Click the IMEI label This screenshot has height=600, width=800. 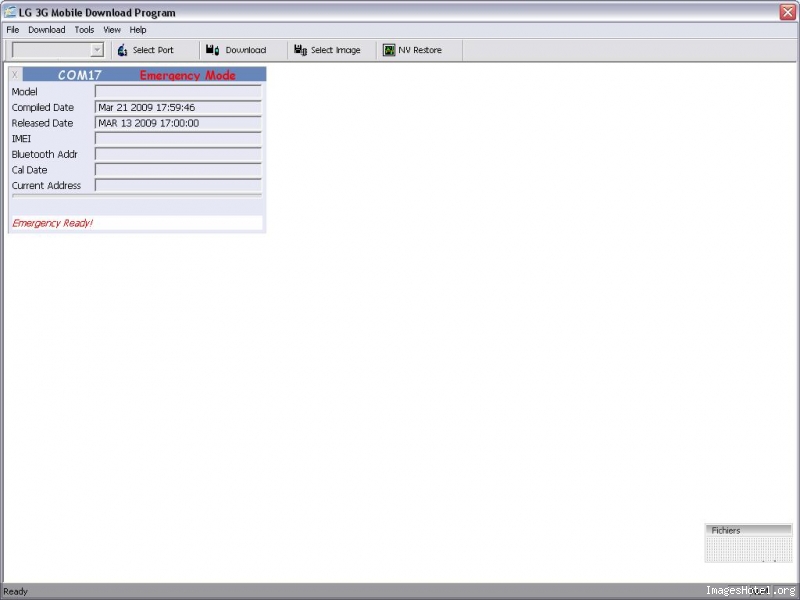21,139
